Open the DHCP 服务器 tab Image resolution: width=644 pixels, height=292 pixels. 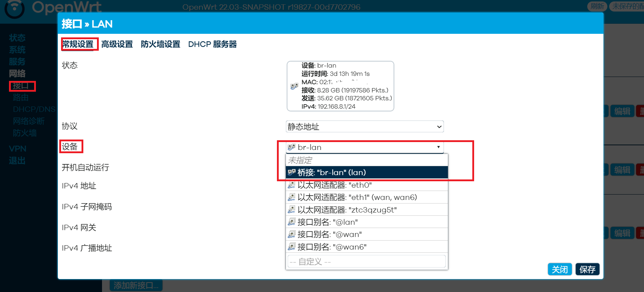point(213,44)
